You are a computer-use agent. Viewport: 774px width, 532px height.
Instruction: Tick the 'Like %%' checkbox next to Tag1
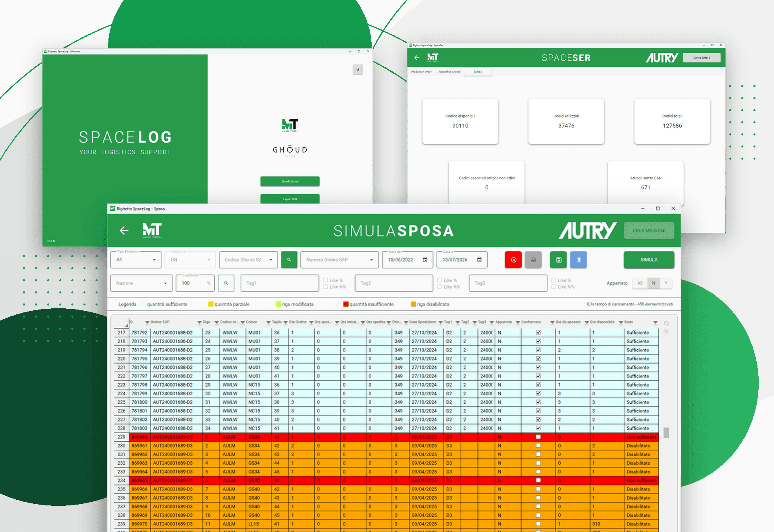point(326,287)
